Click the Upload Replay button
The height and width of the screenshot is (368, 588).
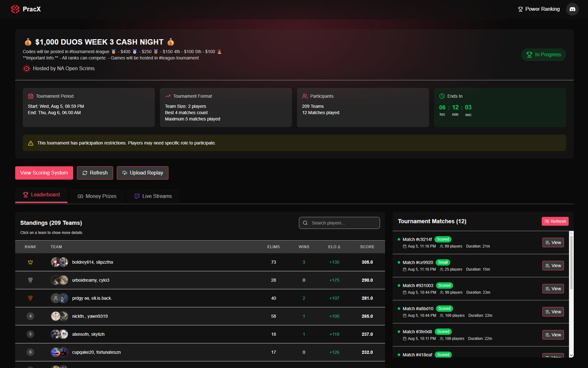click(x=143, y=173)
